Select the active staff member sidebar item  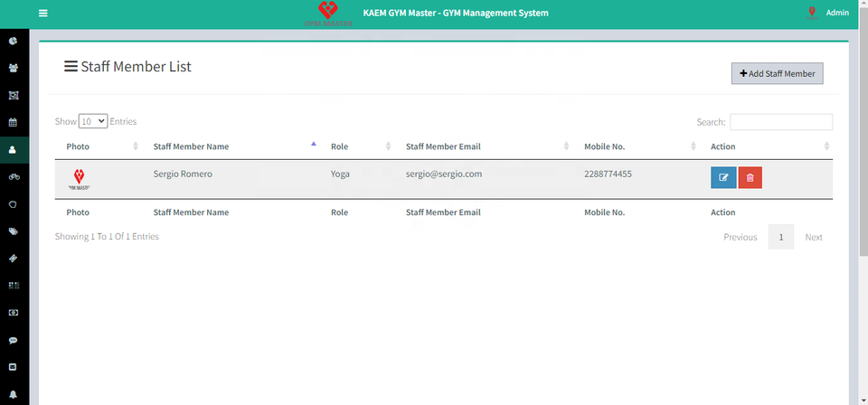click(14, 149)
